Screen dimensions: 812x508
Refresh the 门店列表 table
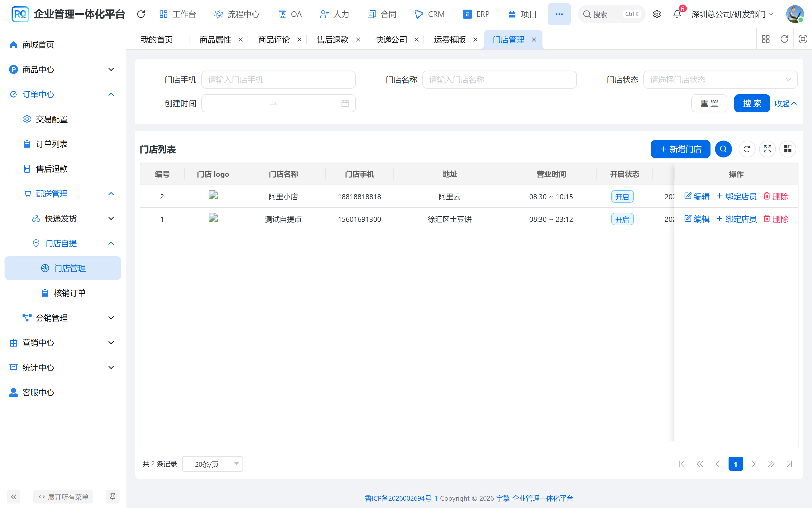pyautogui.click(x=747, y=149)
